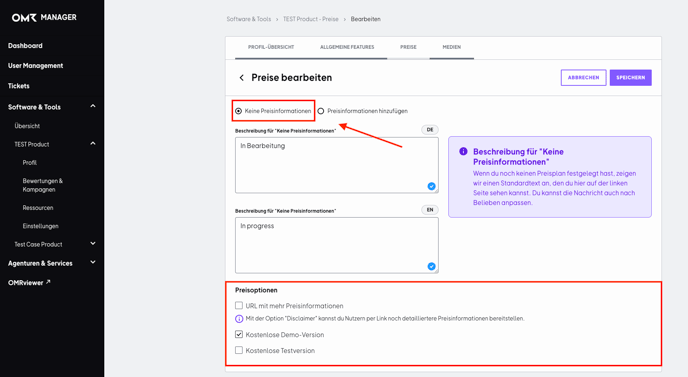Click the Abbrechen button
The height and width of the screenshot is (377, 688).
click(x=584, y=78)
